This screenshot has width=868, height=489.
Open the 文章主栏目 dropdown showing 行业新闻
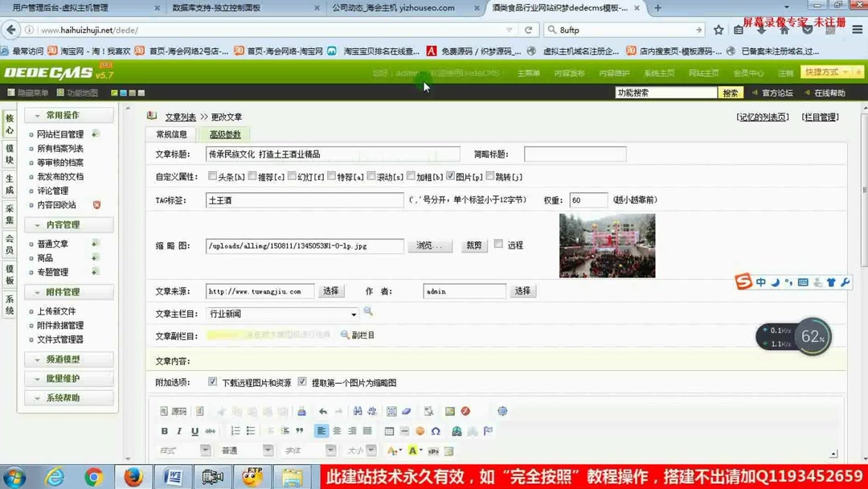(354, 313)
